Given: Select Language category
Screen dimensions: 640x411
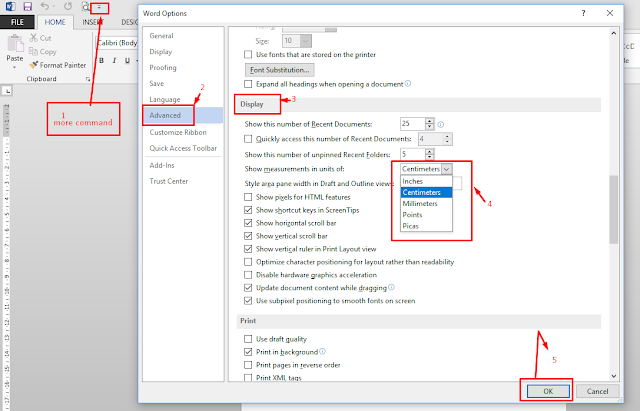Looking at the screenshot, I should (x=165, y=99).
